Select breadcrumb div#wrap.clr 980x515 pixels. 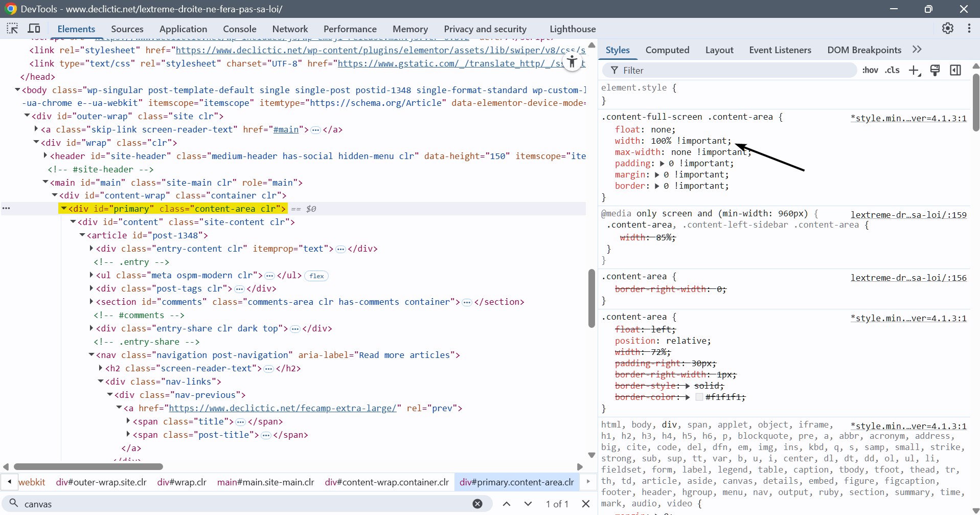click(x=181, y=482)
